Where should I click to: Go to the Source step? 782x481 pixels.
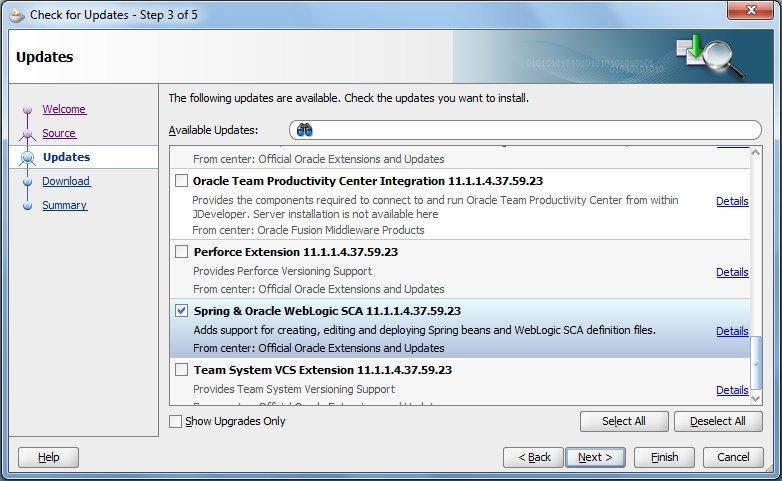point(59,133)
